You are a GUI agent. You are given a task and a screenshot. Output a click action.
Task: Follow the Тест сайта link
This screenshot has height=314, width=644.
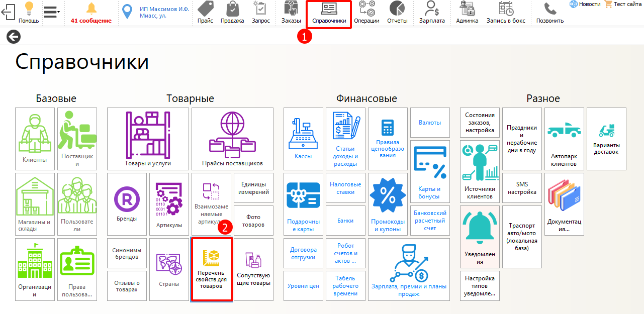622,4
